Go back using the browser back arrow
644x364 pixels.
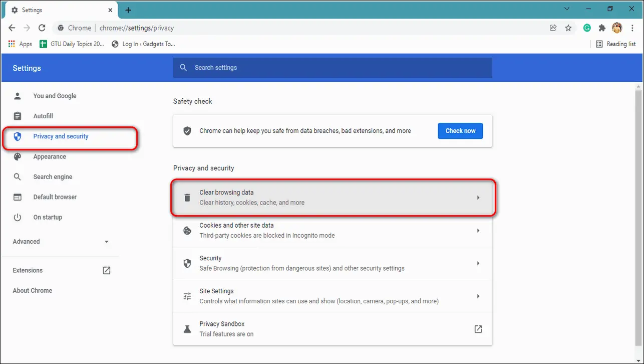[x=12, y=28]
